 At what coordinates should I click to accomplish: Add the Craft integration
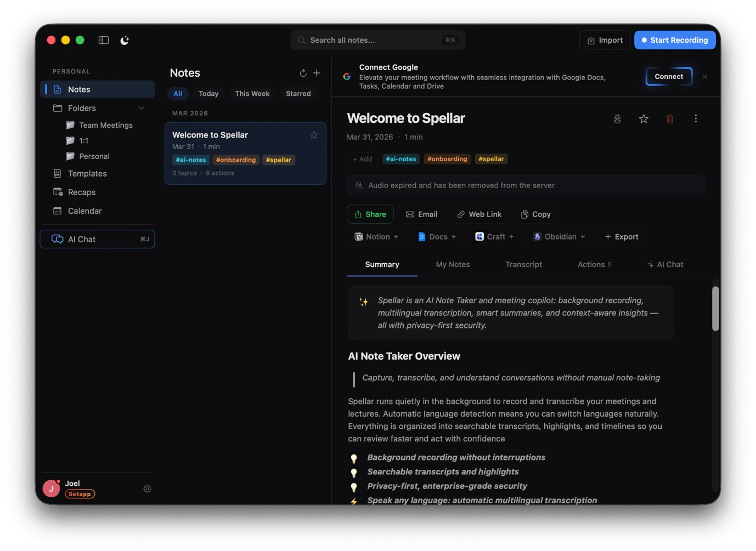coord(495,237)
